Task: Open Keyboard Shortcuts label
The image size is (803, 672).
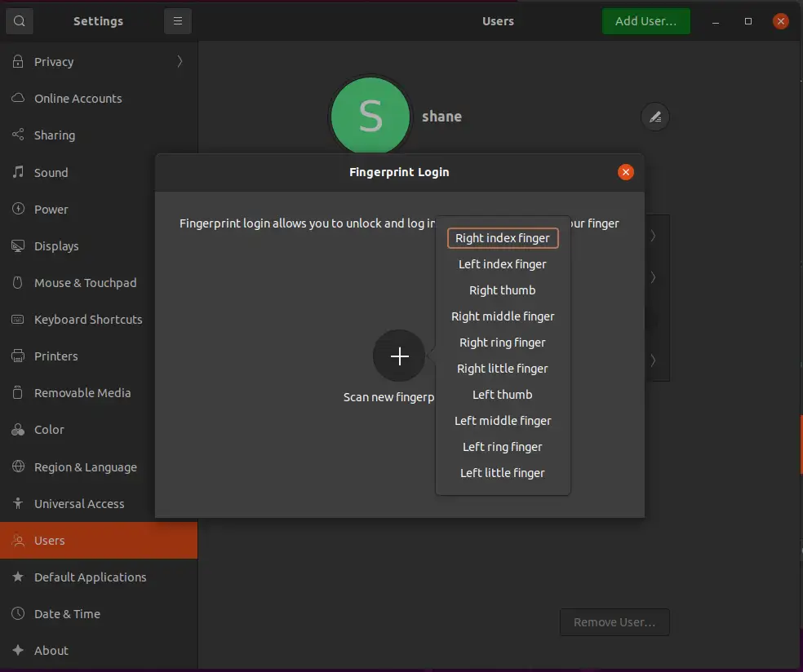Action: [x=88, y=320]
